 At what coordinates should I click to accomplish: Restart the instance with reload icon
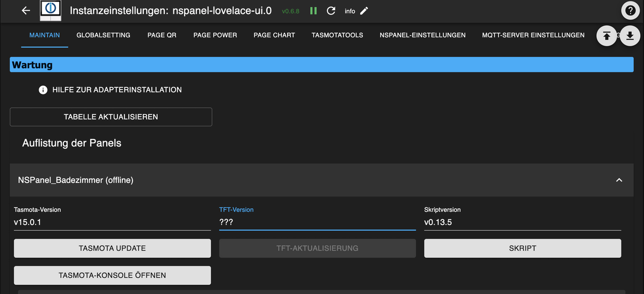coord(331,11)
